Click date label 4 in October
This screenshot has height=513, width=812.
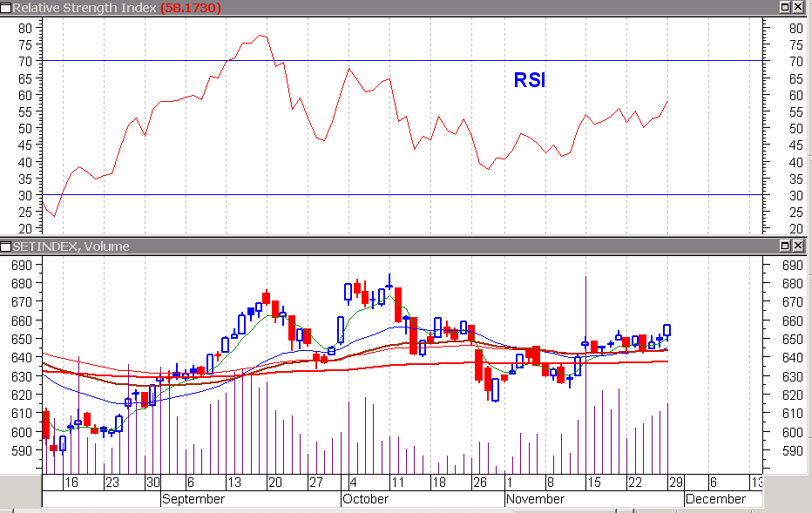[353, 483]
